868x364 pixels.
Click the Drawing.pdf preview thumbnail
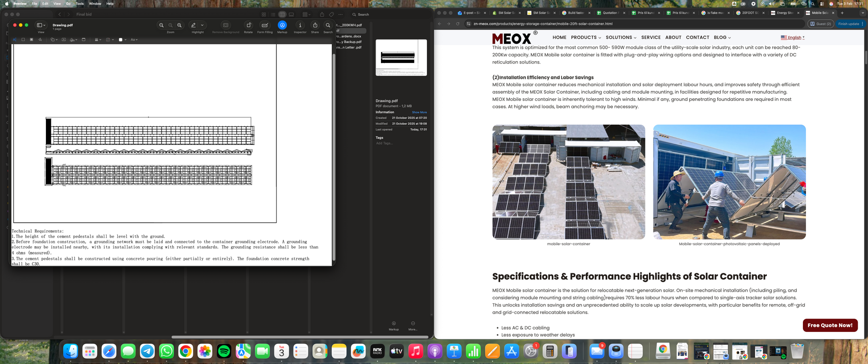401,58
